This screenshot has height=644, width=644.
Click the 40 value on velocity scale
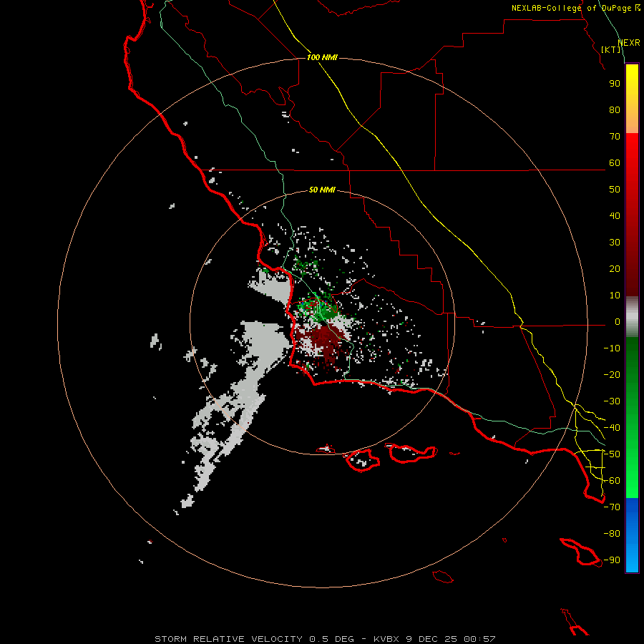coord(615,216)
